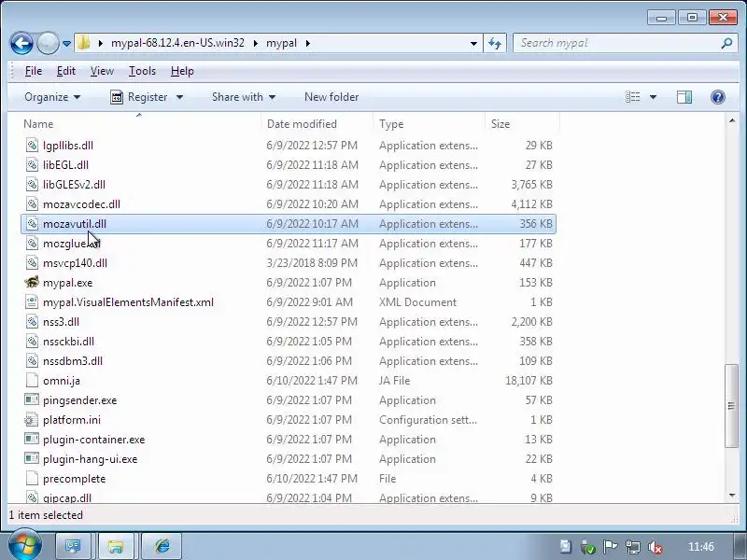The width and height of the screenshot is (747, 560).
Task: Select the platform.ini gear icon
Action: [32, 419]
